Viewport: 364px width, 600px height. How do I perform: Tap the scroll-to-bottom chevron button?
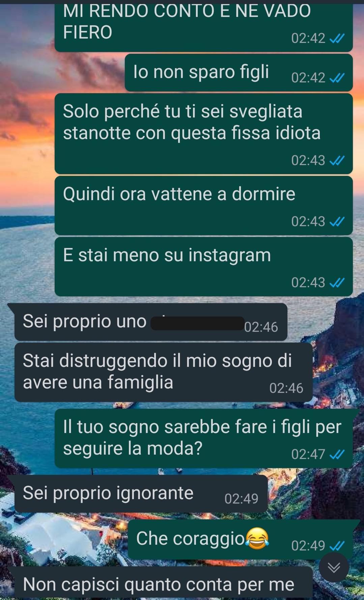[x=334, y=568]
